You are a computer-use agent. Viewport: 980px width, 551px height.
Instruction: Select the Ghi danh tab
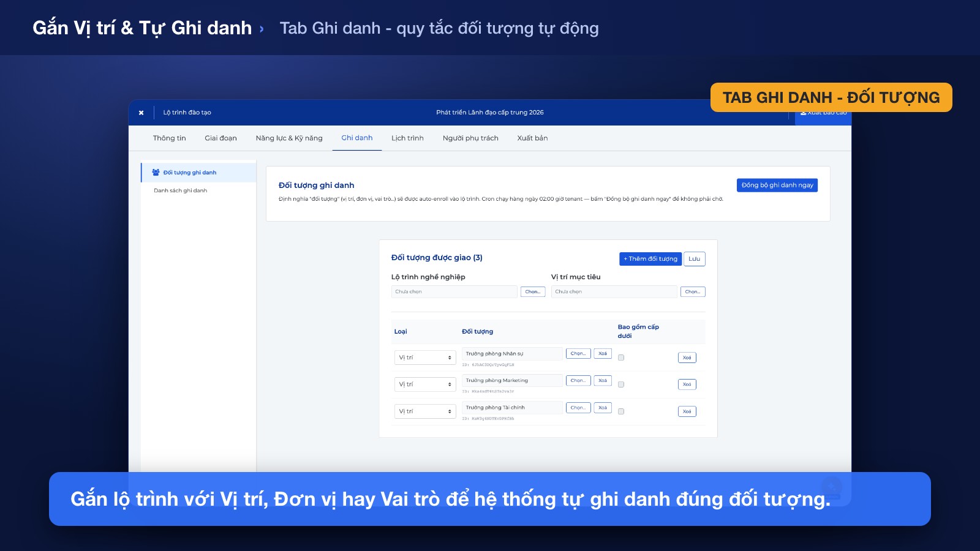point(357,138)
